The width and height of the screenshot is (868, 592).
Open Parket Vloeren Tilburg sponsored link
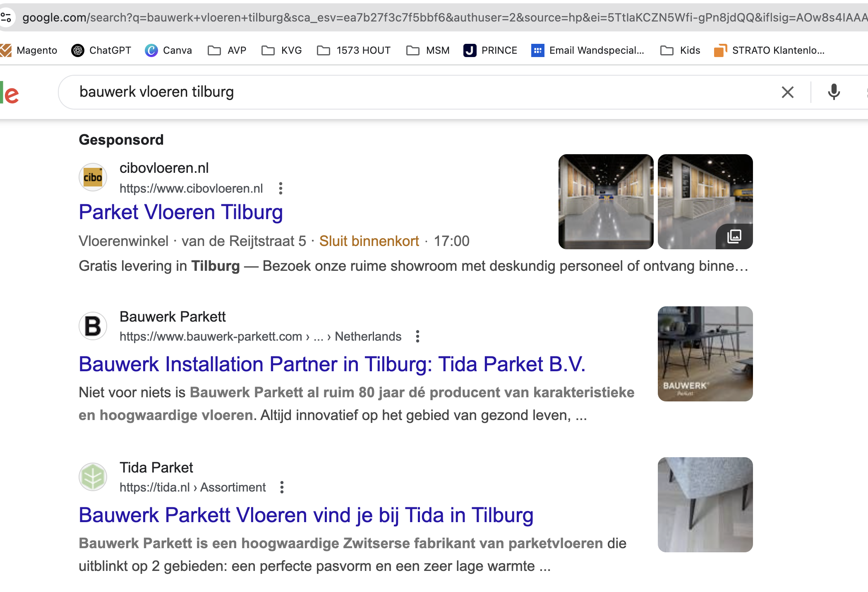pos(181,212)
